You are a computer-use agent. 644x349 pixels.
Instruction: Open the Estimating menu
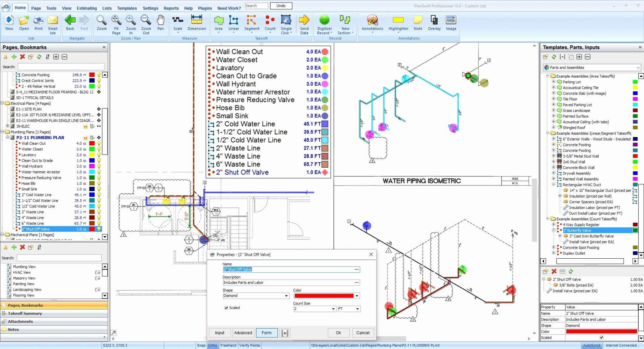click(x=87, y=8)
